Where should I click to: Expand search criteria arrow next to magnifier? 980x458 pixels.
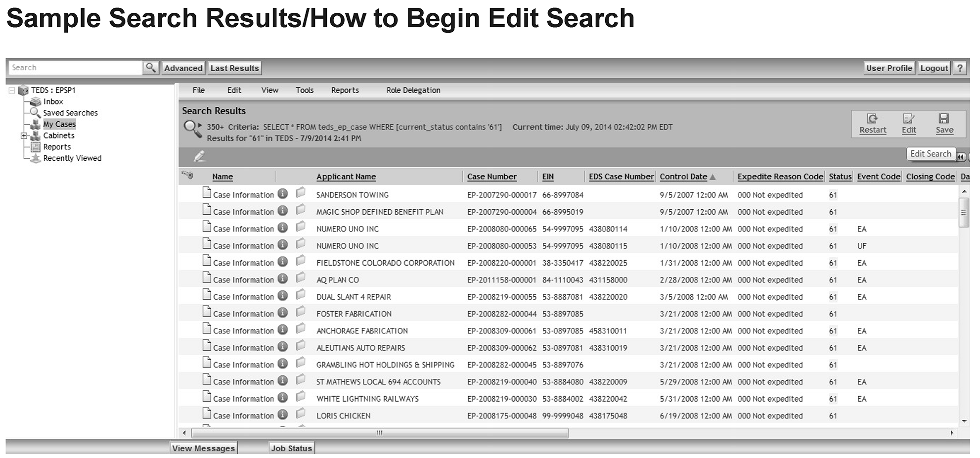pyautogui.click(x=200, y=126)
